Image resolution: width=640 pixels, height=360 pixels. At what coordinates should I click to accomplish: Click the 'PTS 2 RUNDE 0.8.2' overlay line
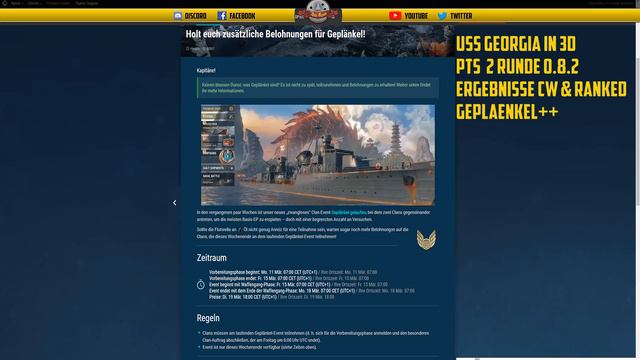click(517, 67)
